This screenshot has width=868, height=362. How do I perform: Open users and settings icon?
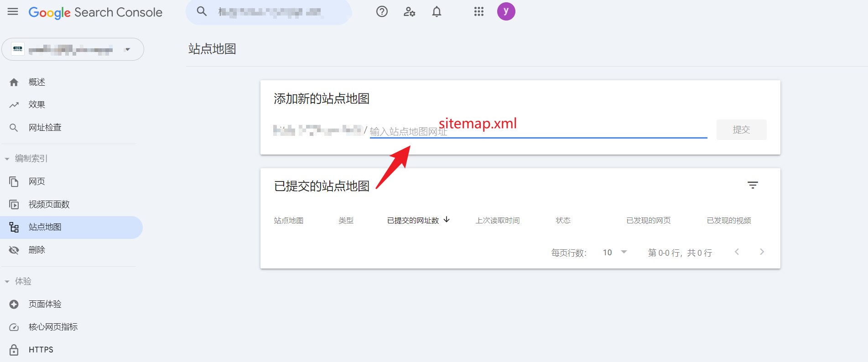click(x=409, y=11)
